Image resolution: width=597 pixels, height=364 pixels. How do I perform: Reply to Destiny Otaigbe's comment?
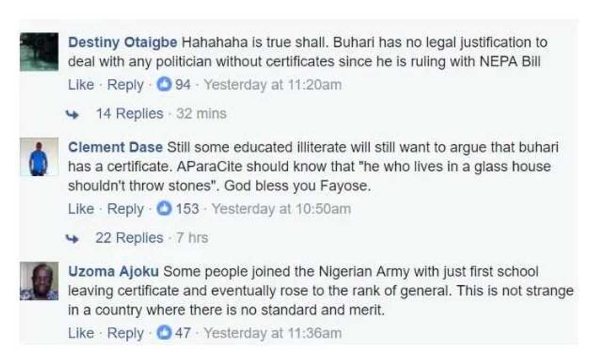pos(125,85)
